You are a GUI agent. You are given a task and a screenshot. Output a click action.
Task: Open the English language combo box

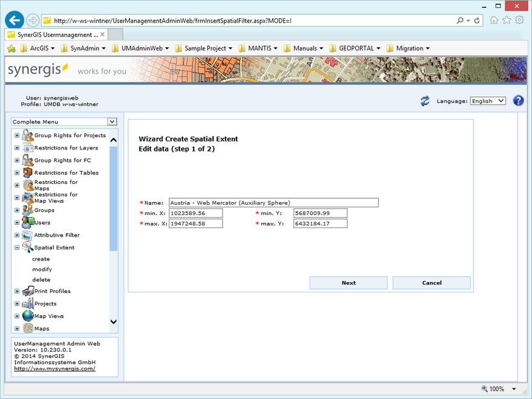click(x=488, y=100)
